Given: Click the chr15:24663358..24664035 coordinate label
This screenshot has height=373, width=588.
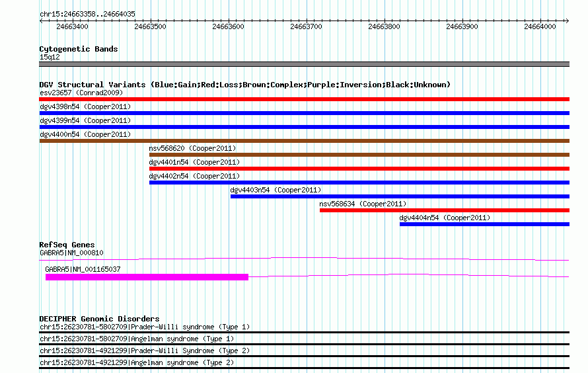Looking at the screenshot, I should click(x=87, y=14).
